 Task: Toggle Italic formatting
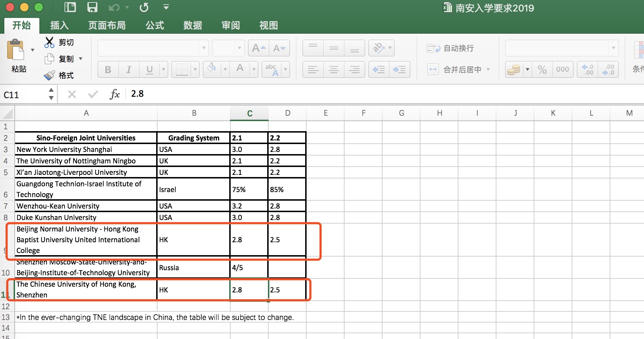[x=129, y=70]
